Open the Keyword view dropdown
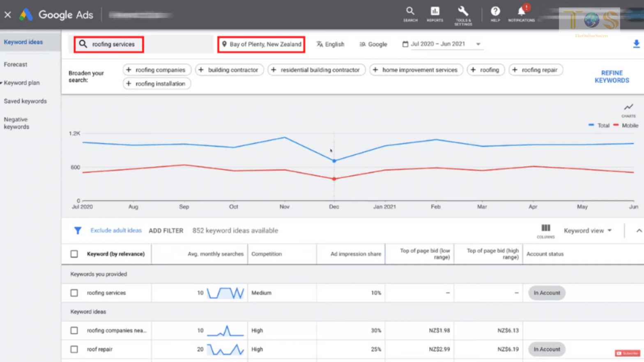Image resolution: width=644 pixels, height=362 pixels. point(588,231)
